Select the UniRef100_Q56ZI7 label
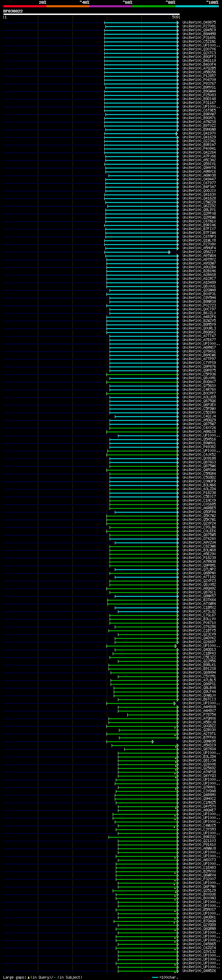The height and width of the screenshot is (980, 222). [199, 252]
